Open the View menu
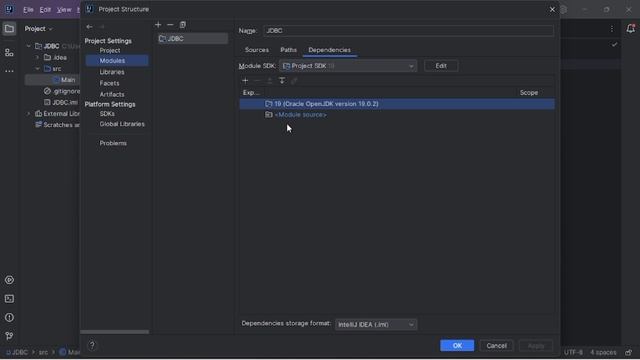This screenshot has width=640, height=360. pos(64,9)
